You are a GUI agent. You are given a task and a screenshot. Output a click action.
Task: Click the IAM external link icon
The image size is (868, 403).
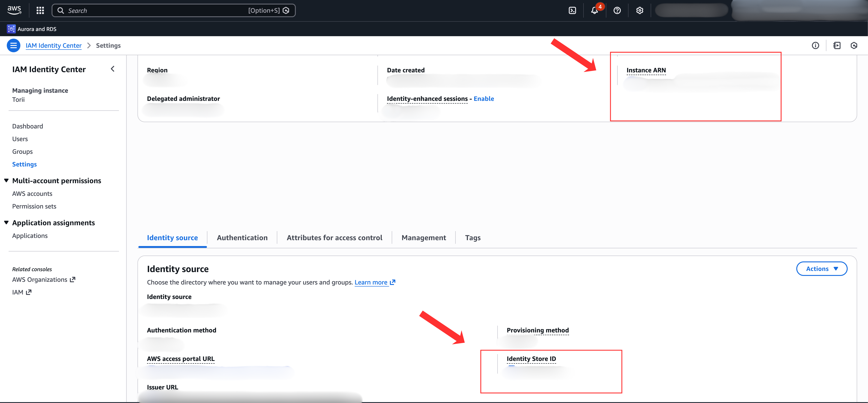click(29, 292)
